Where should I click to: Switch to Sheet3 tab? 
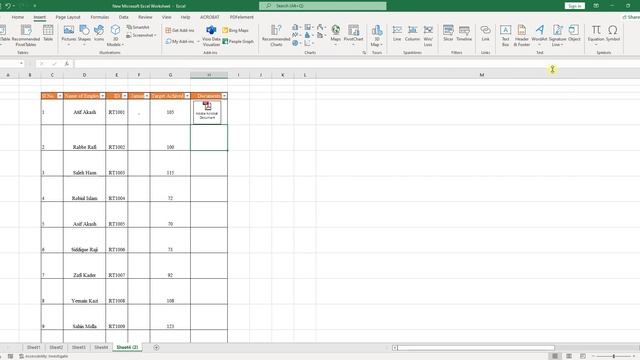click(79, 347)
